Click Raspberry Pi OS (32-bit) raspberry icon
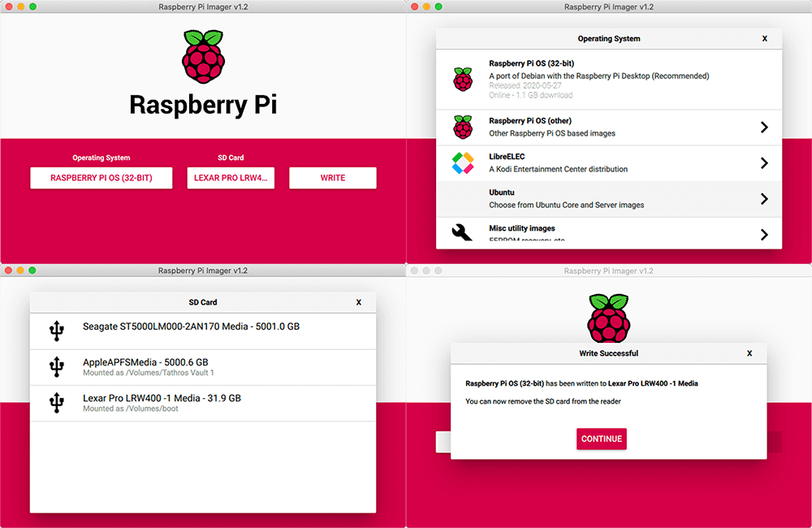 pos(463,80)
